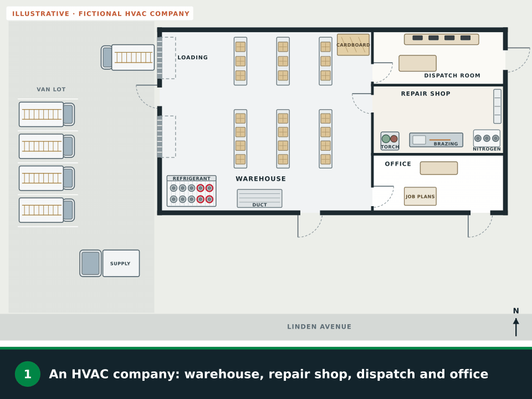
Task: Select the office desk beside OFFICE label
Action: pyautogui.click(x=439, y=168)
